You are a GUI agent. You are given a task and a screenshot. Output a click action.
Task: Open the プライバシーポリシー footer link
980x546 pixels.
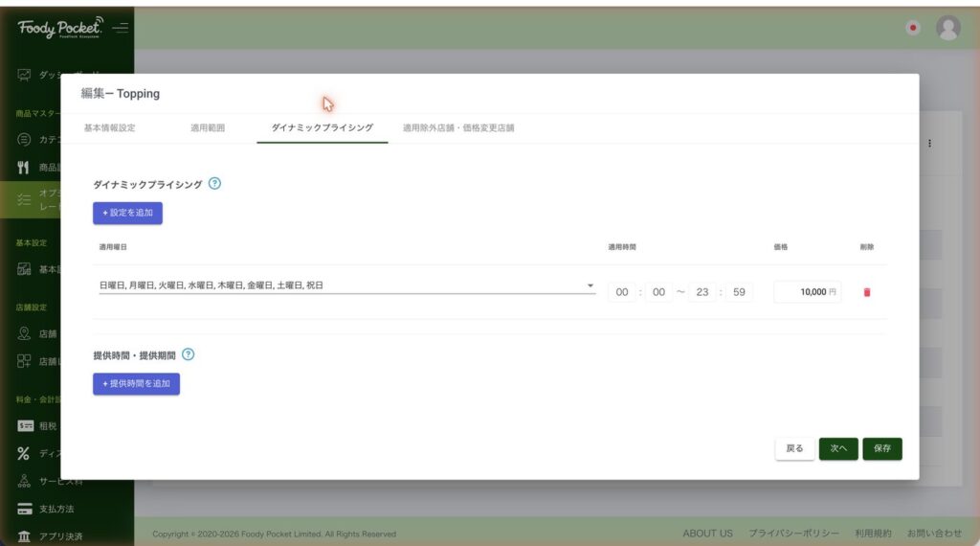coord(793,534)
